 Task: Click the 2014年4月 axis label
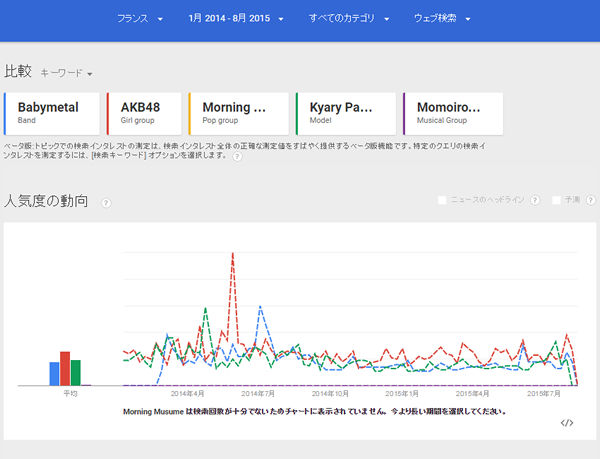[187, 393]
